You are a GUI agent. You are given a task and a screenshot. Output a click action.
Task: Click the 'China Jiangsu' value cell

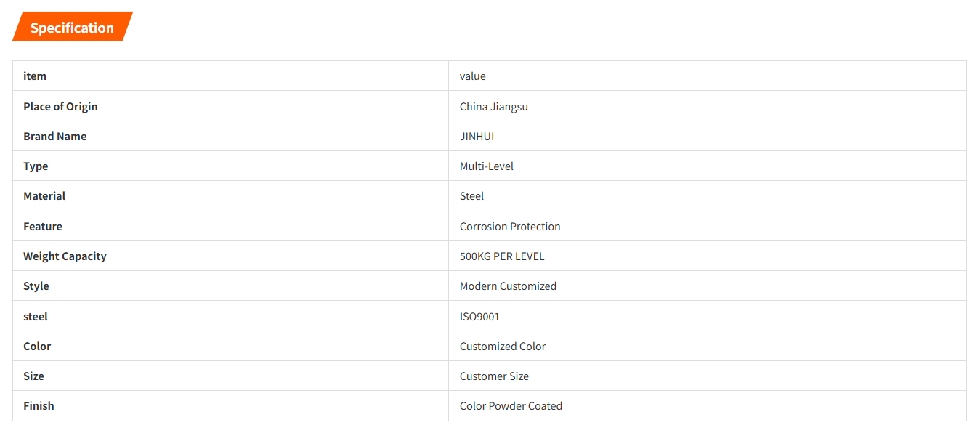(x=494, y=107)
